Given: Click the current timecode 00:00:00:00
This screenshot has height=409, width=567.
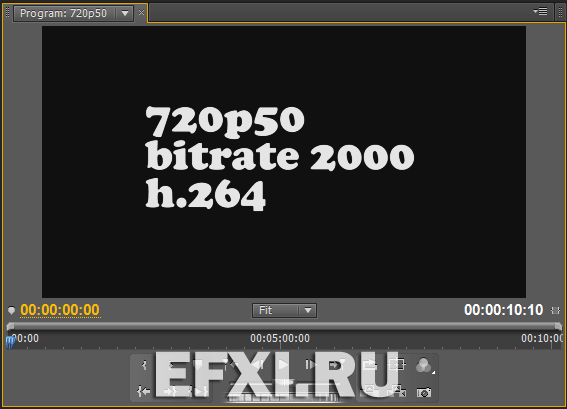Looking at the screenshot, I should (60, 310).
